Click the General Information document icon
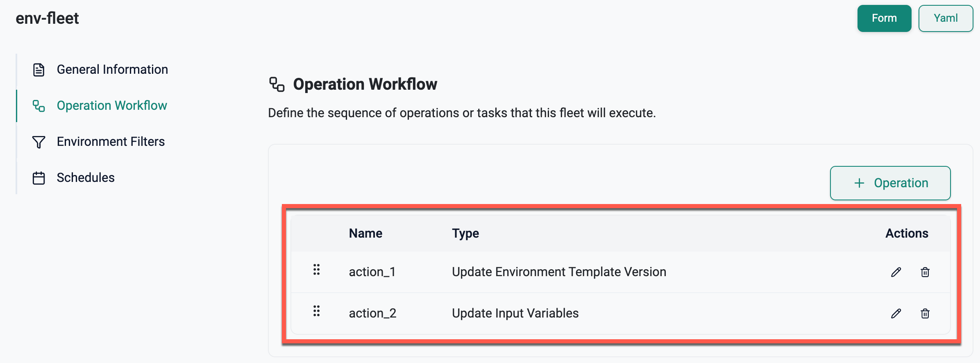 point(39,70)
